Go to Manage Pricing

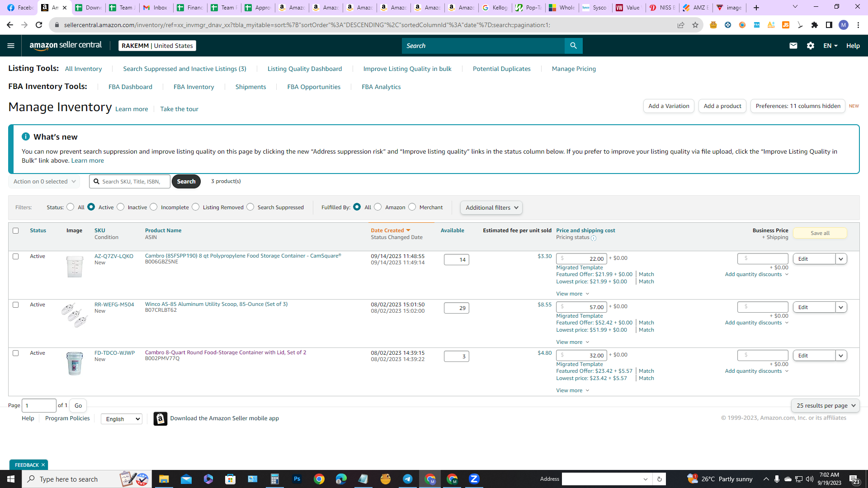[x=574, y=69]
